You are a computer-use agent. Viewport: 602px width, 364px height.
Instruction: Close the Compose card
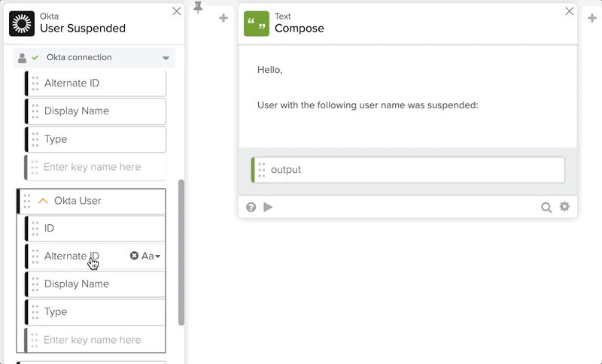click(x=570, y=11)
